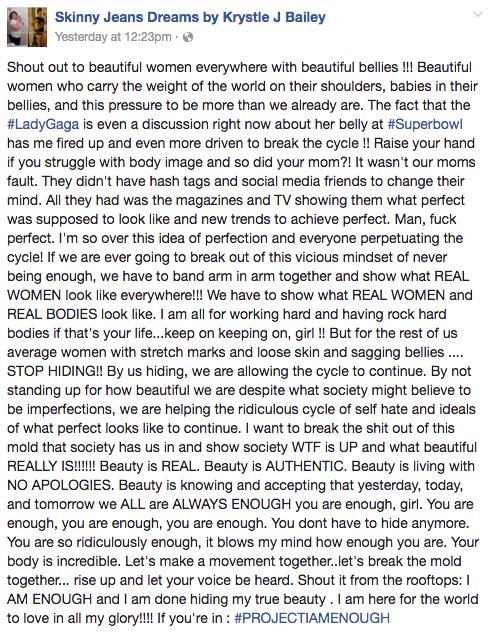This screenshot has width=490, height=636.
Task: Click 'NO APOLOGIES' in the post text
Action: click(61, 485)
